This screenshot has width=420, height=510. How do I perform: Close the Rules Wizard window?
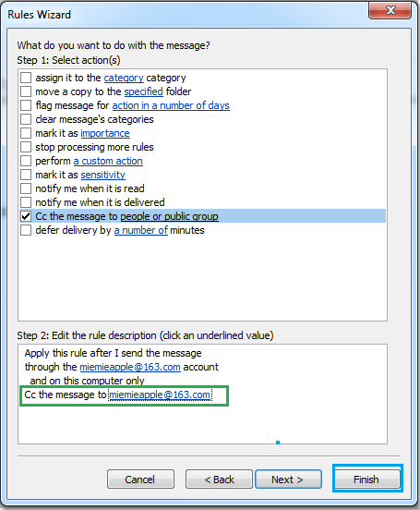tap(390, 11)
